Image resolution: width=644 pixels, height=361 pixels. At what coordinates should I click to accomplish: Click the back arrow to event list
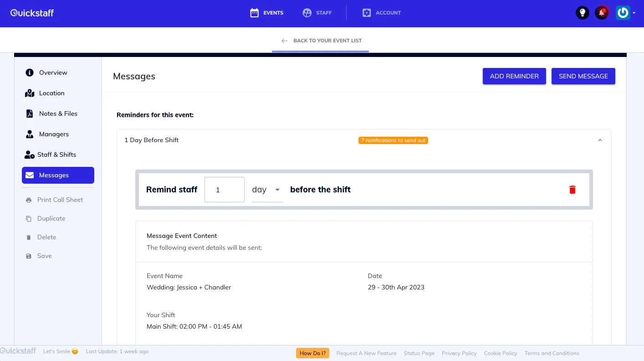tap(284, 41)
